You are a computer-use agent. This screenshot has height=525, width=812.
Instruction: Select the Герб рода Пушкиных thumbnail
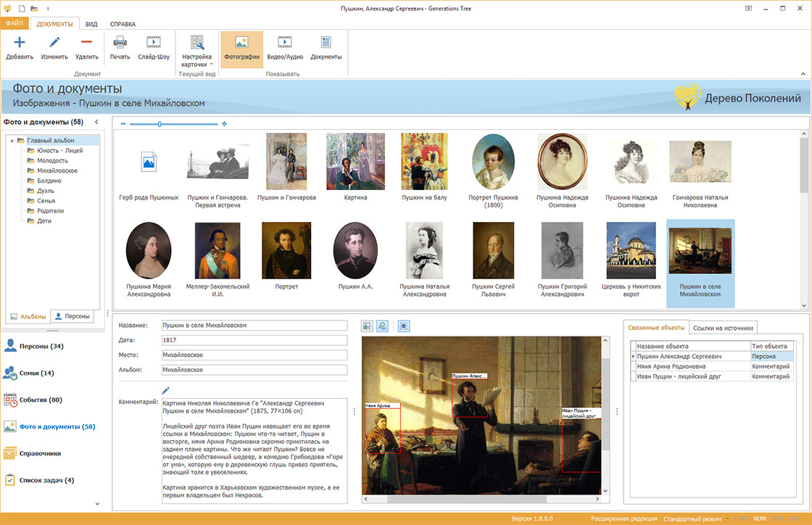(149, 168)
